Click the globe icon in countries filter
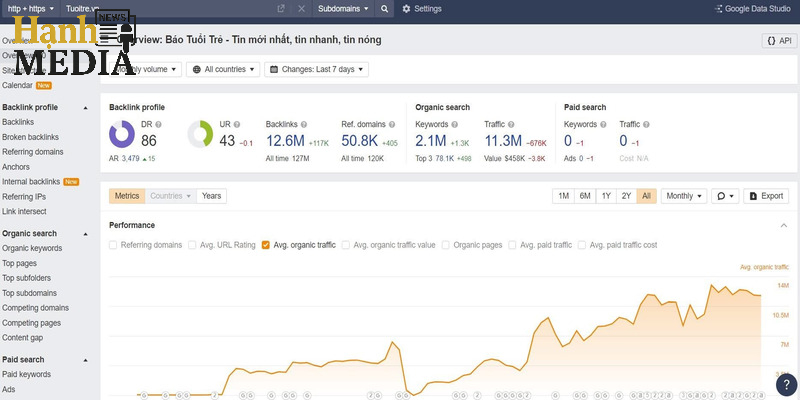This screenshot has height=400, width=800. [x=196, y=69]
